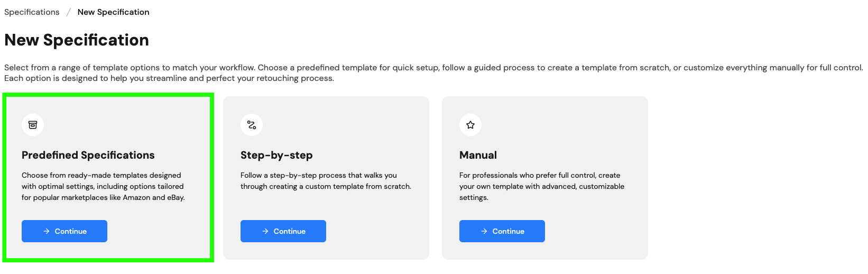Click the archive box icon in Predefined Specifications
This screenshot has width=868, height=274.
(33, 125)
